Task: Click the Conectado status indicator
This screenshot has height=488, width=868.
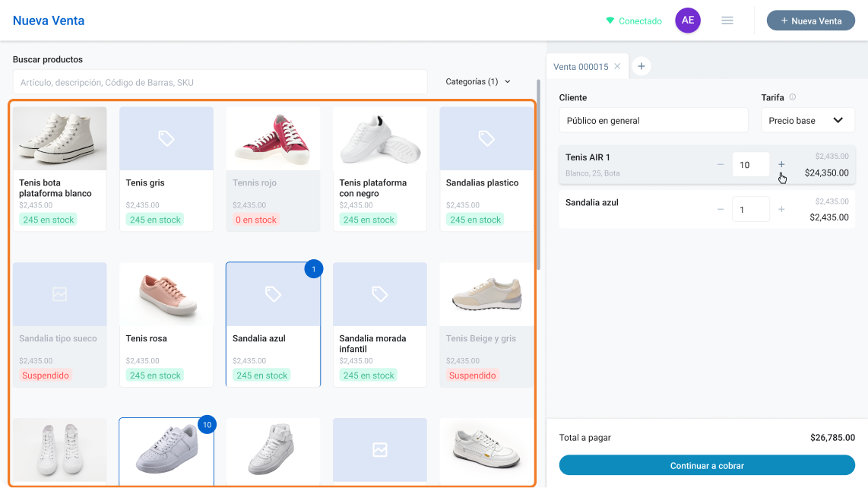Action: (x=634, y=21)
